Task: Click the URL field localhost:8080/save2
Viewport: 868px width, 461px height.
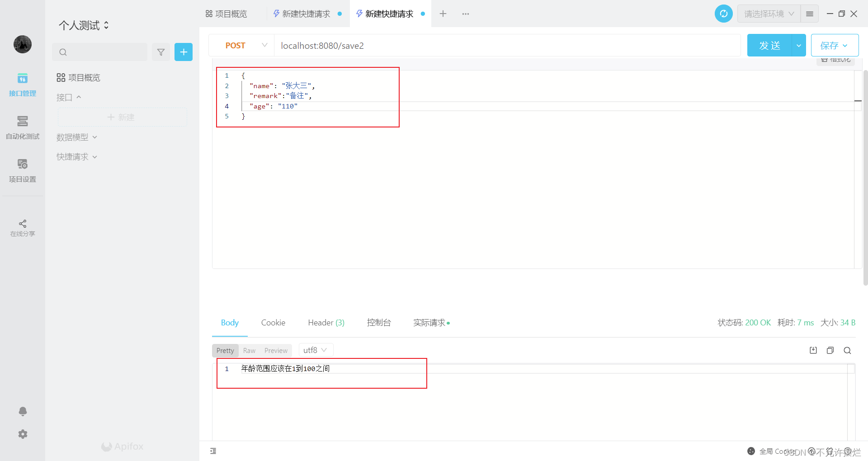Action: [507, 45]
